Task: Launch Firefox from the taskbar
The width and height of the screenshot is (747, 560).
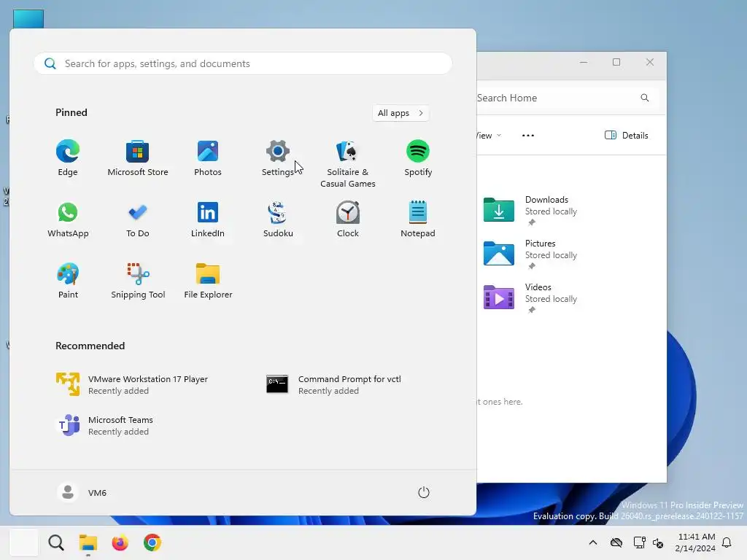Action: [x=120, y=542]
